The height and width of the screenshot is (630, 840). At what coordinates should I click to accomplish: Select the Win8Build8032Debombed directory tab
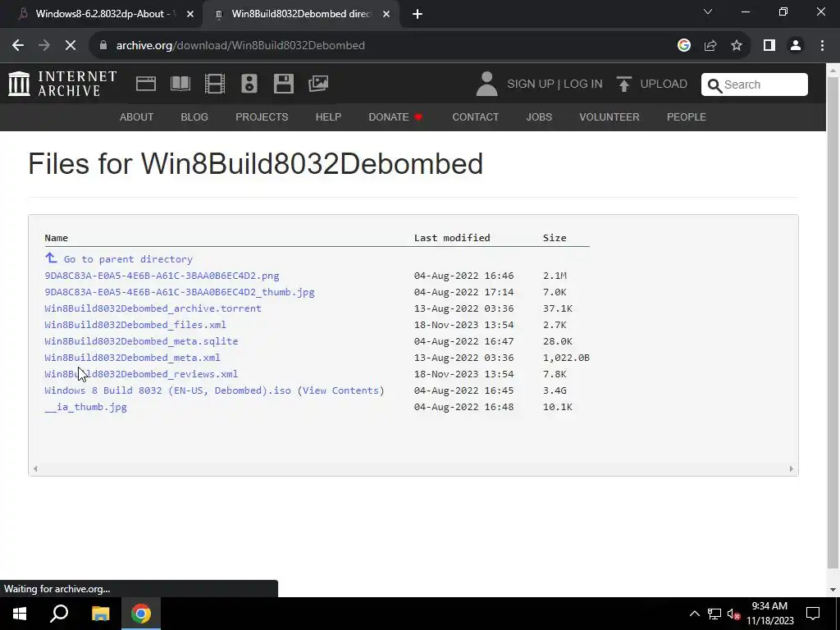pyautogui.click(x=300, y=15)
